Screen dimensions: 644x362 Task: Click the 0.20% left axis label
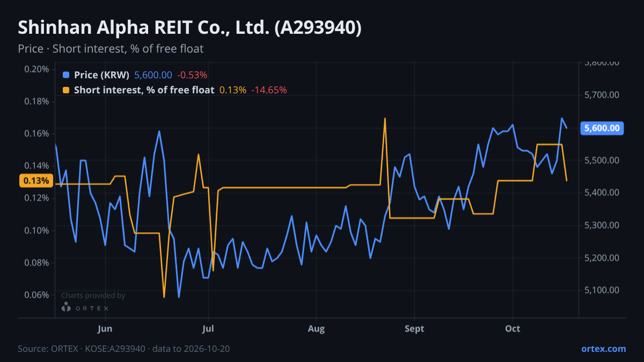click(36, 69)
